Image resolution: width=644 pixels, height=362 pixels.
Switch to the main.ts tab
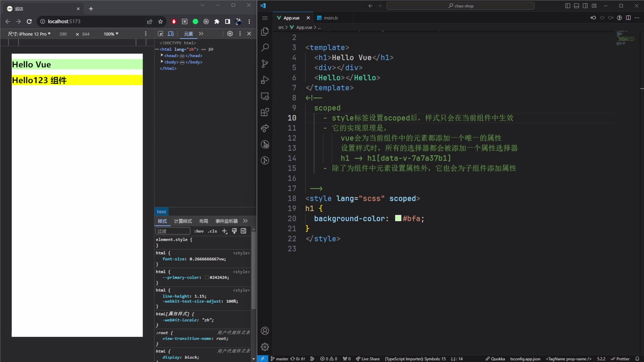pos(331,18)
